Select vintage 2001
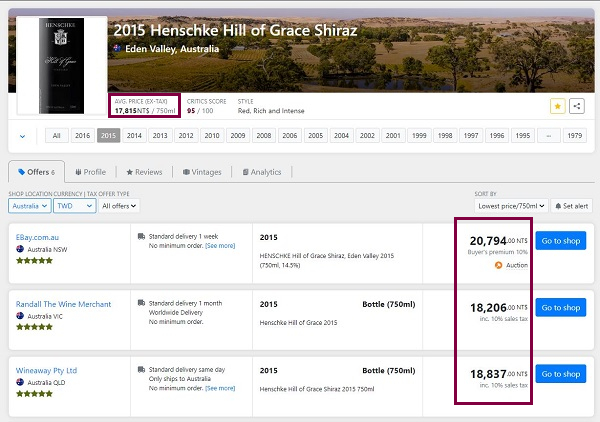The height and width of the screenshot is (422, 600). 393,135
